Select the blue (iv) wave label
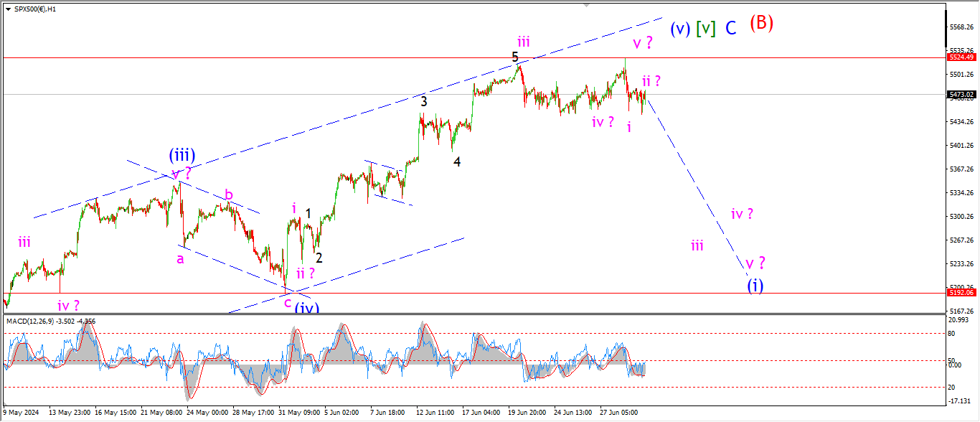 (307, 308)
